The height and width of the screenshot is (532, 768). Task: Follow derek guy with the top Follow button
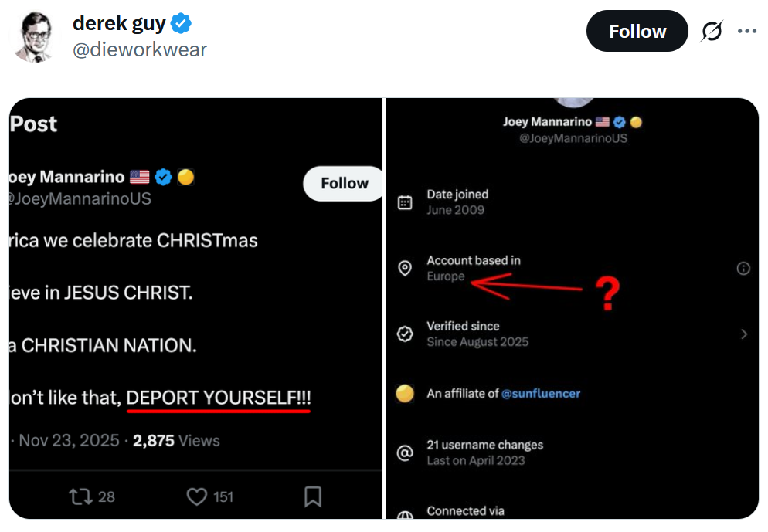click(x=637, y=30)
